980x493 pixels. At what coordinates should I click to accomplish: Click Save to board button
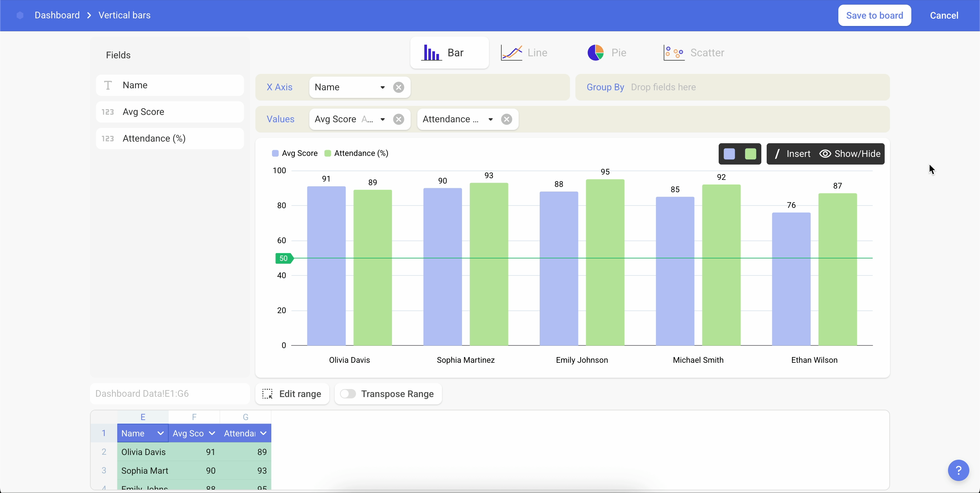click(874, 16)
